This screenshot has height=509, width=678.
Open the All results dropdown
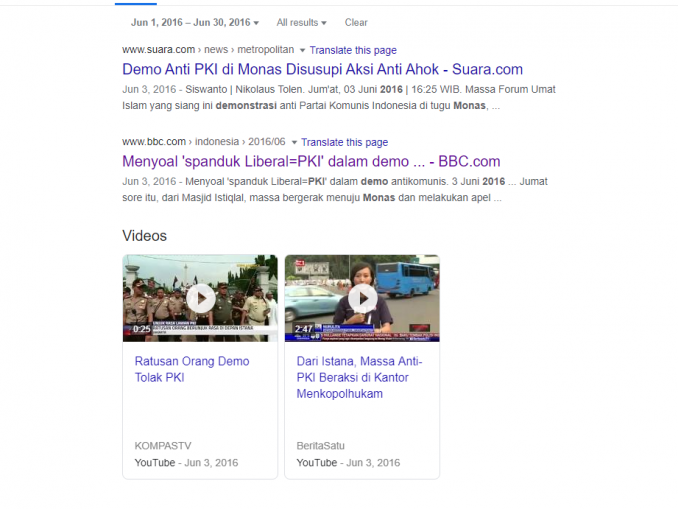[x=301, y=22]
